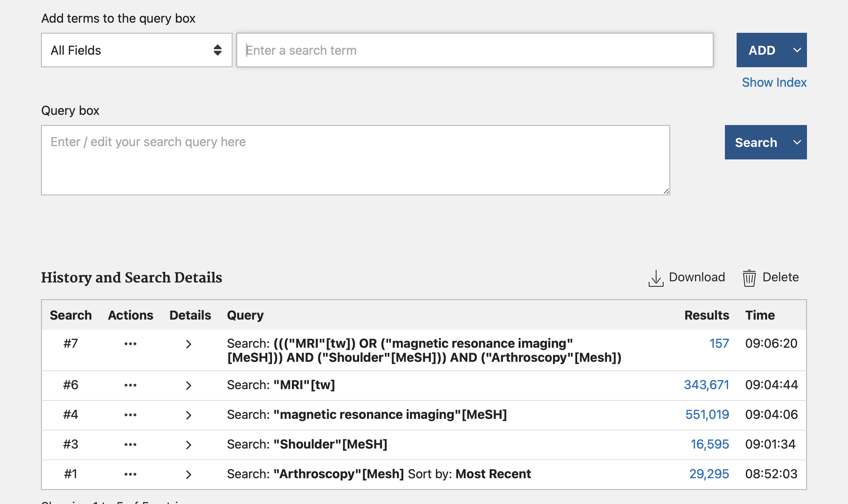Screen dimensions: 848x504
Task: Click the Enter a search term field
Action: point(474,50)
